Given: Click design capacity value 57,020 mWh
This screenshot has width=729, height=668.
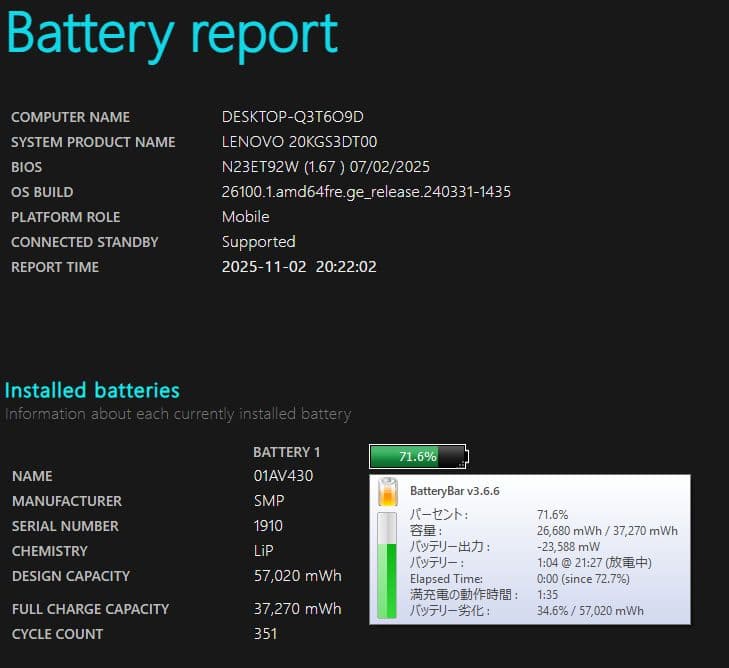Looking at the screenshot, I should coord(298,576).
